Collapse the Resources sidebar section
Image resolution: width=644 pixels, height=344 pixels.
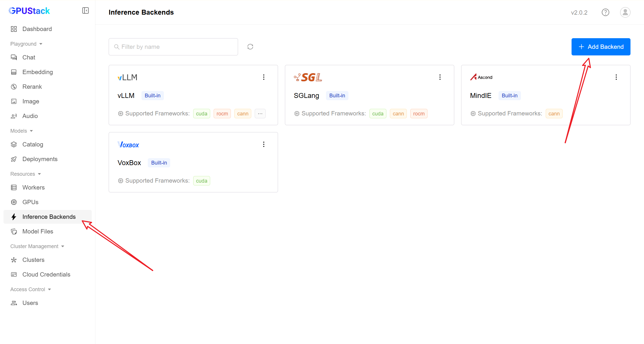(x=26, y=174)
